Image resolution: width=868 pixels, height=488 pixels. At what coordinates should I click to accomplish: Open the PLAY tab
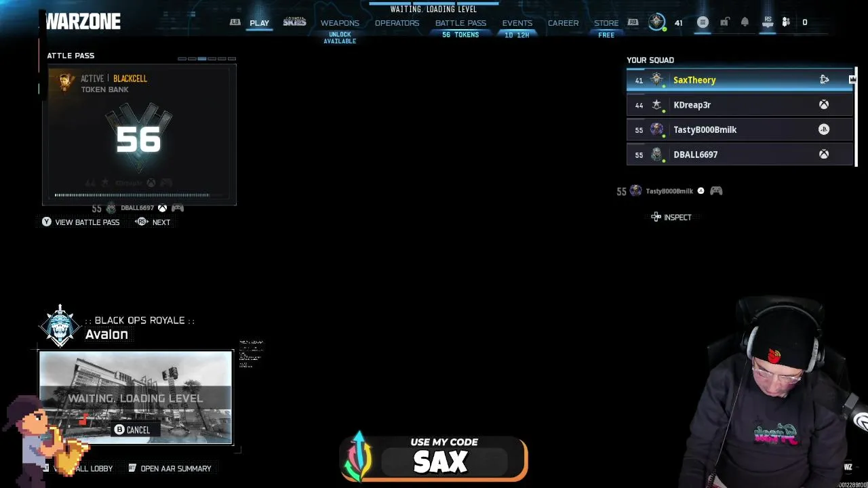(x=259, y=23)
